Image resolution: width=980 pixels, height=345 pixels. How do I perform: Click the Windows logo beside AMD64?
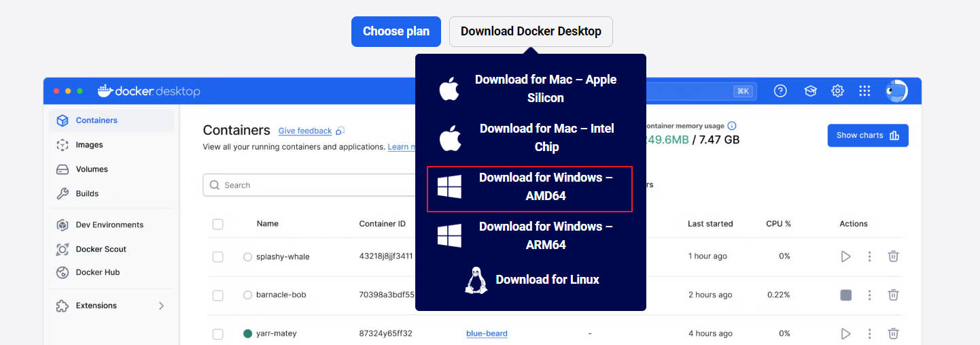point(450,186)
